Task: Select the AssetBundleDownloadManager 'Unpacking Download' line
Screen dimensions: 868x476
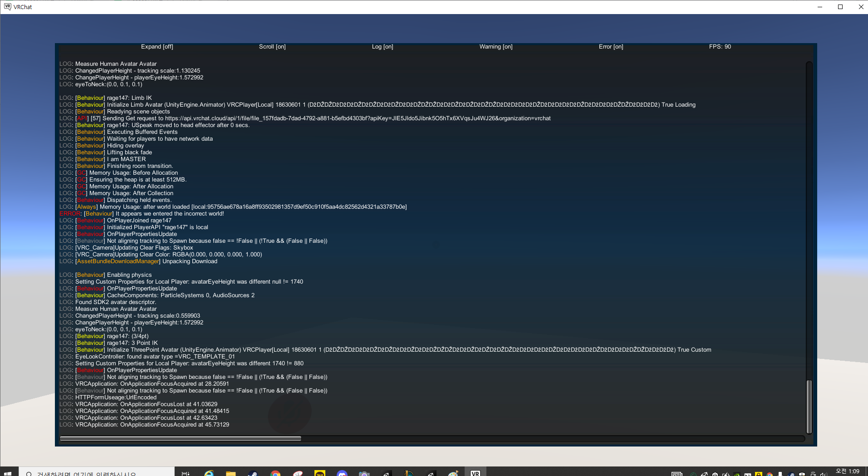Action: 138,261
